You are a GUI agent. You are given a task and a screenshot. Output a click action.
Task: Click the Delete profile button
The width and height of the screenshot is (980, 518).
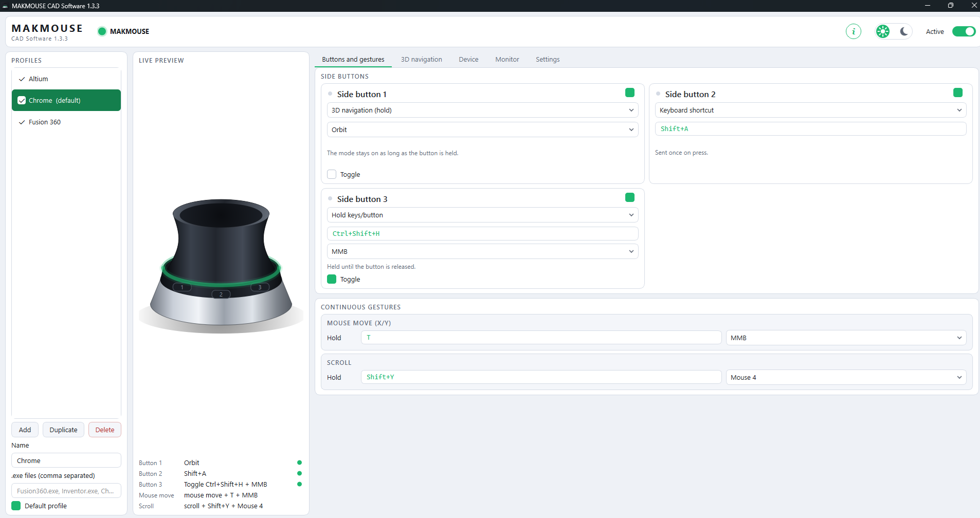105,430
